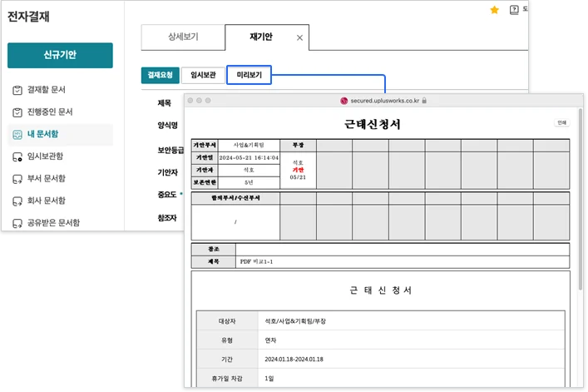Click the yellow star favorites icon
This screenshot has height=392, width=588.
coord(494,10)
